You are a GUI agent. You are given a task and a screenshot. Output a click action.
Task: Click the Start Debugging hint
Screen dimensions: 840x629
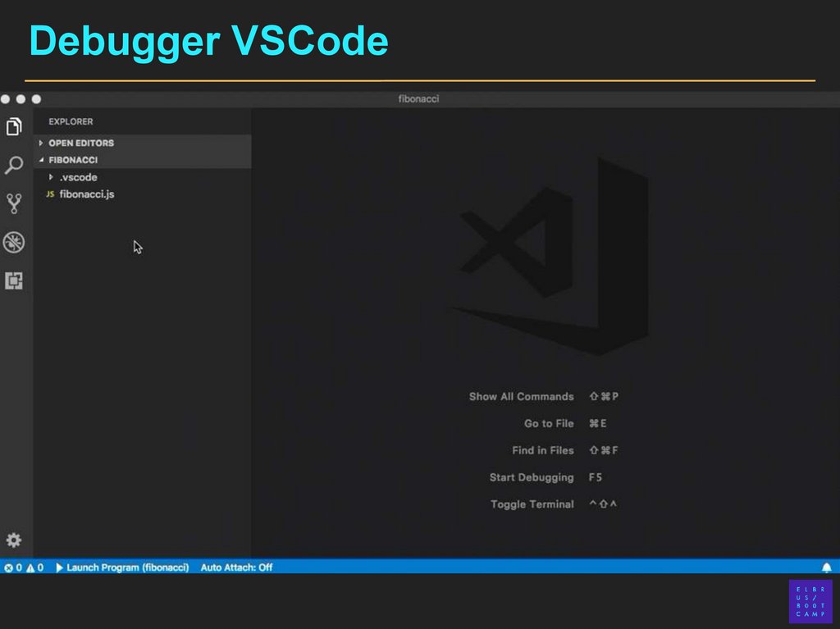tap(532, 477)
